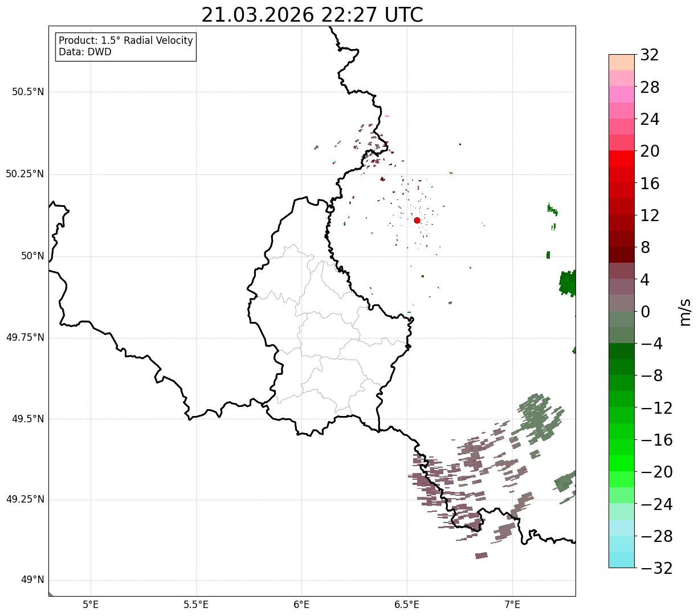Click the 50.25°N latitude label

tap(25, 174)
